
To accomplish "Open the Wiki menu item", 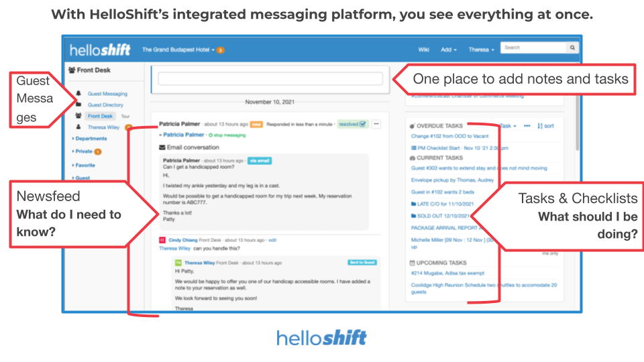I will coord(423,50).
